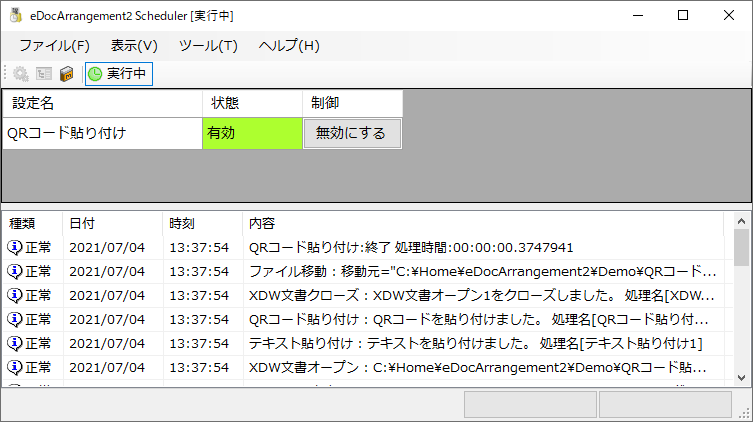753x422 pixels.
Task: Select log entry テキストを貼り付けました
Action: (475, 344)
